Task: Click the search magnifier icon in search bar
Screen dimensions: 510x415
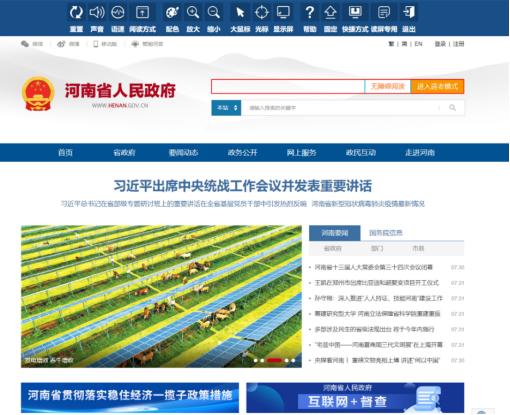Action: tap(452, 108)
